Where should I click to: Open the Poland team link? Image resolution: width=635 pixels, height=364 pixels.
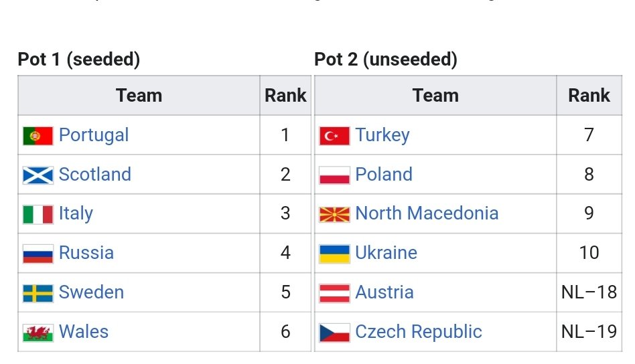click(384, 175)
